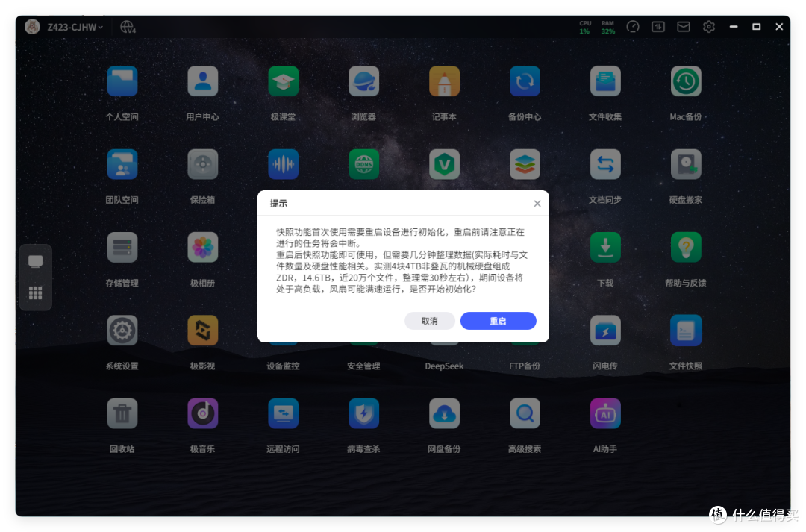
Task: Click the 取消 button in dialog
Action: (x=429, y=321)
